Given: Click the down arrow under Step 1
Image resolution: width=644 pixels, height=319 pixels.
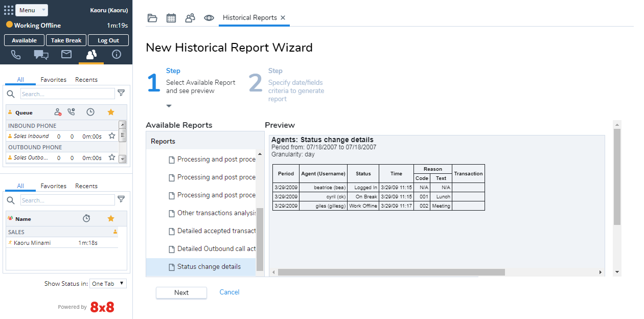Looking at the screenshot, I should [x=169, y=106].
